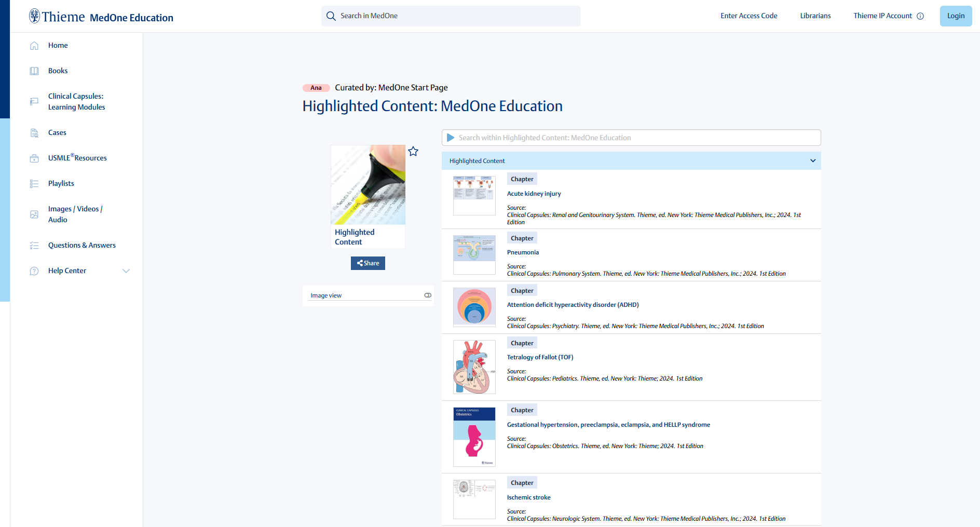Open the Thieme IP Account link
Screen dimensions: 980x527
click(x=882, y=16)
